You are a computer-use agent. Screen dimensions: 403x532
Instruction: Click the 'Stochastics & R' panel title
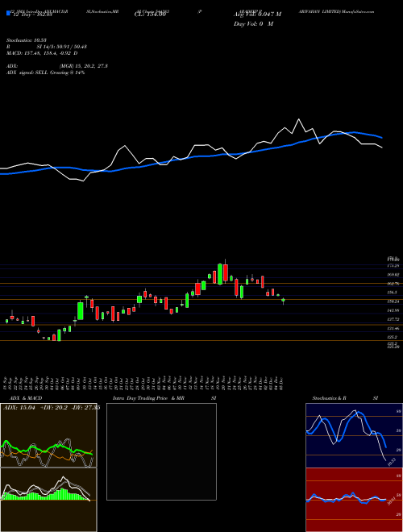point(329,398)
